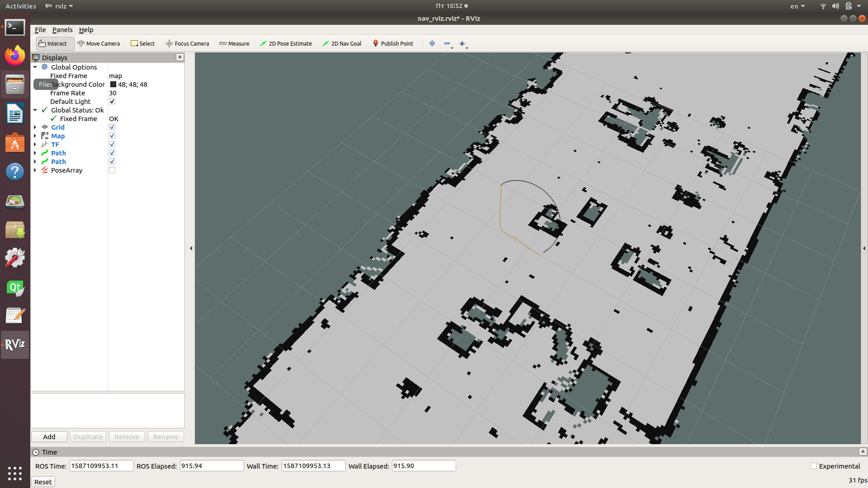868x488 pixels.
Task: Activate the Move Camera tool
Action: point(99,43)
